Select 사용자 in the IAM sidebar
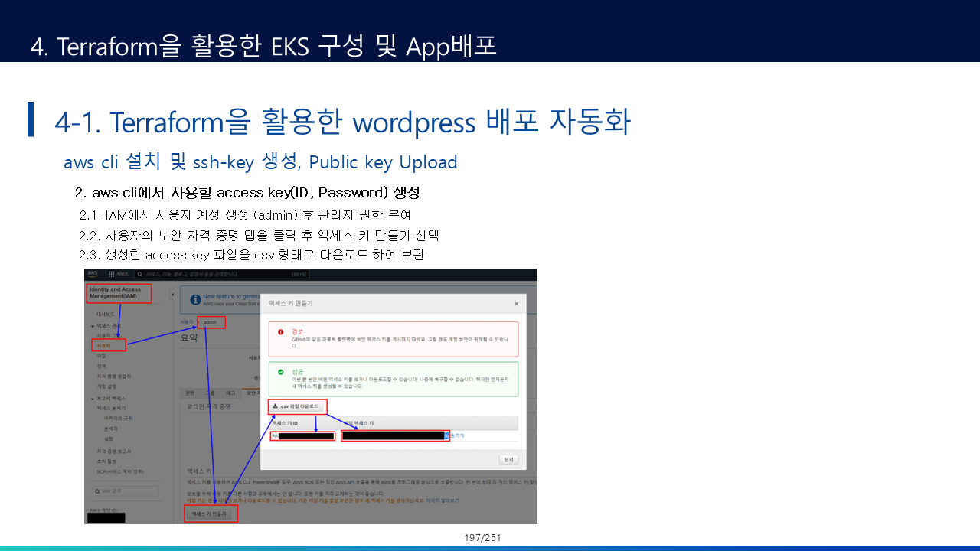The height and width of the screenshot is (551, 980). click(103, 346)
